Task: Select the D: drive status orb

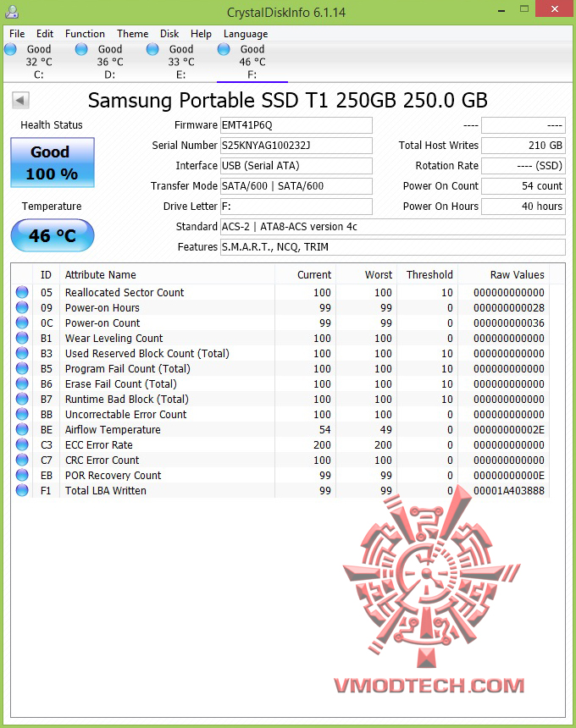Action: point(81,49)
